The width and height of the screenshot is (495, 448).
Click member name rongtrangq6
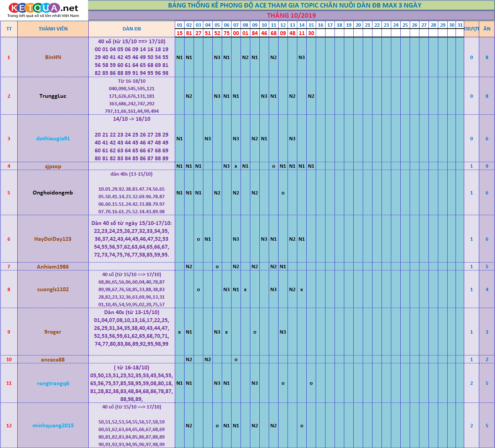53,383
